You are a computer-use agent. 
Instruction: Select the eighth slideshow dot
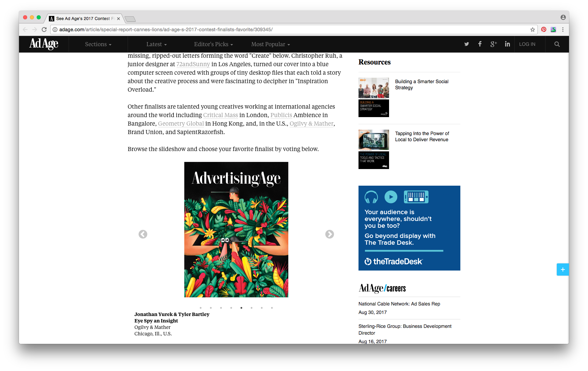click(272, 308)
